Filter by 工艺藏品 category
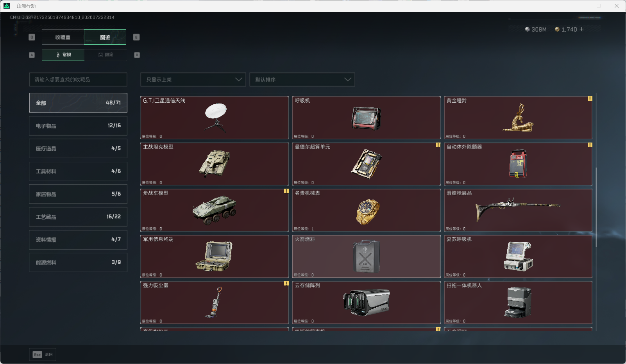The image size is (626, 364). (78, 217)
